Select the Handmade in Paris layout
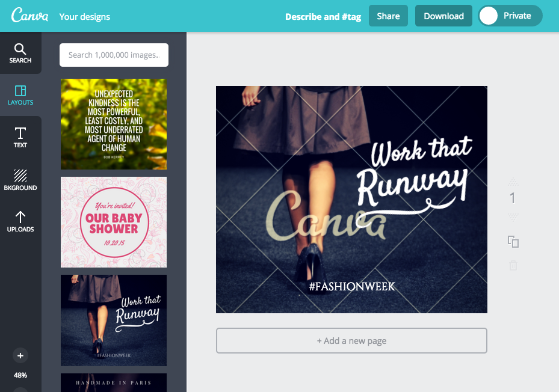This screenshot has height=392, width=559. click(114, 383)
